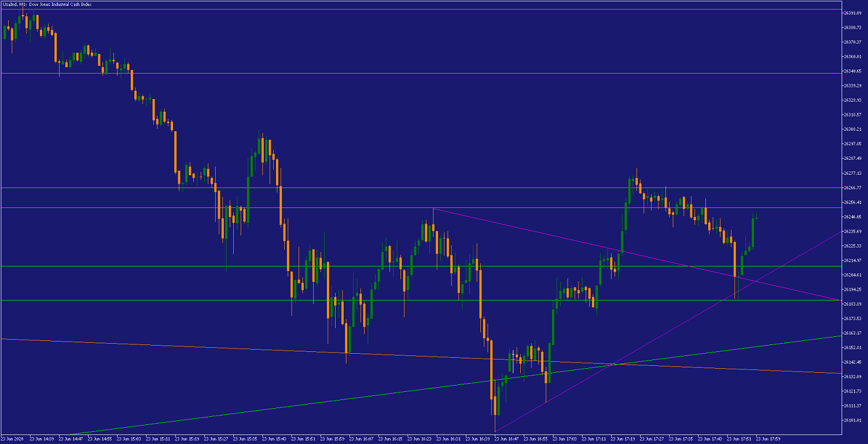Screen dimensions: 868x444
Task: Click the 23 Jun 15:59 time label
Action: [331, 439]
